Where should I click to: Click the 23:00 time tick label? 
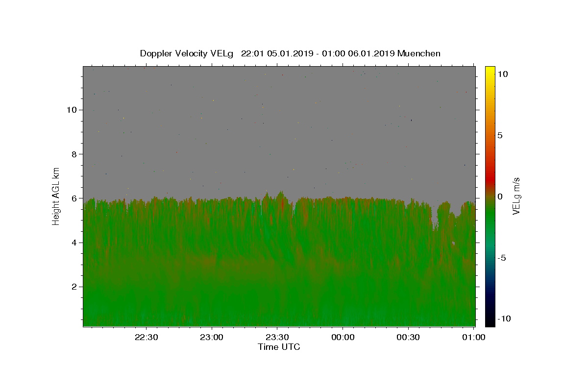(212, 337)
